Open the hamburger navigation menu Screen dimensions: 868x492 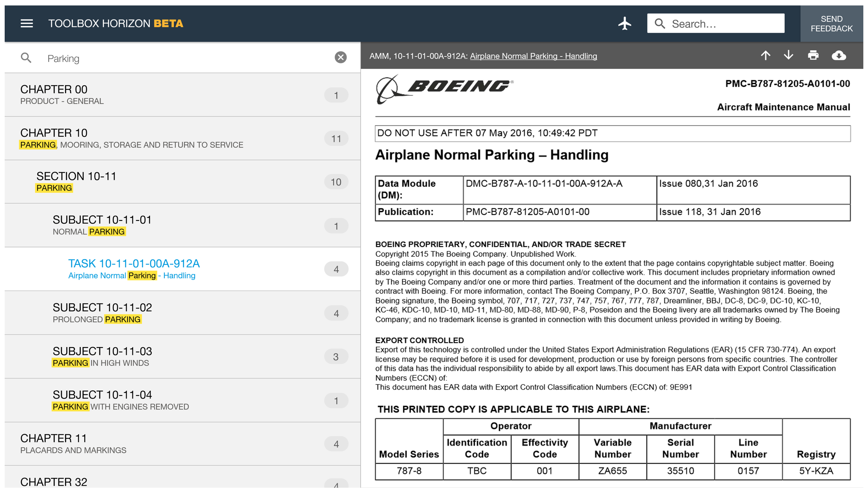pos(27,23)
